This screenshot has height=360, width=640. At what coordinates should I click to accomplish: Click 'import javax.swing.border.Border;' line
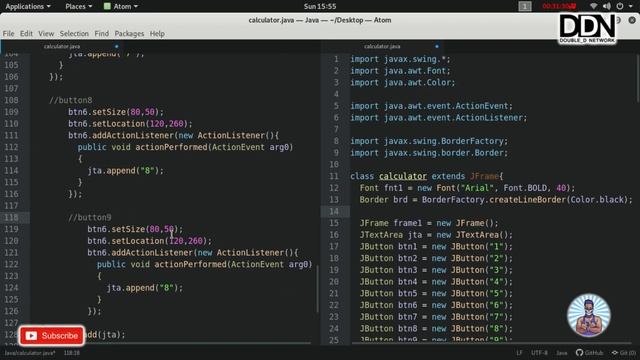(x=429, y=153)
